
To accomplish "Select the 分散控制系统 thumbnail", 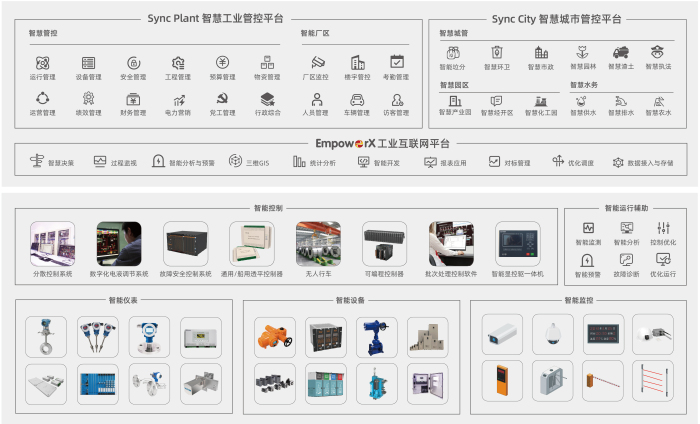I will pyautogui.click(x=53, y=244).
